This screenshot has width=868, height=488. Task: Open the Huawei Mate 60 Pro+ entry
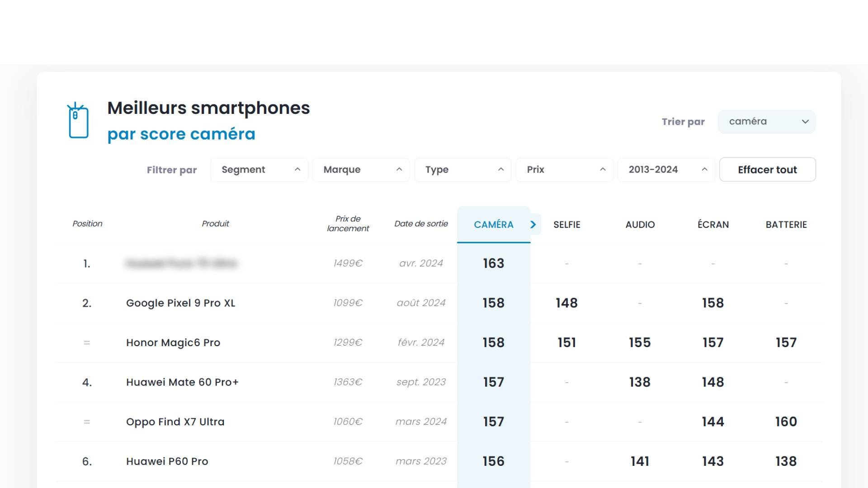[x=182, y=382]
